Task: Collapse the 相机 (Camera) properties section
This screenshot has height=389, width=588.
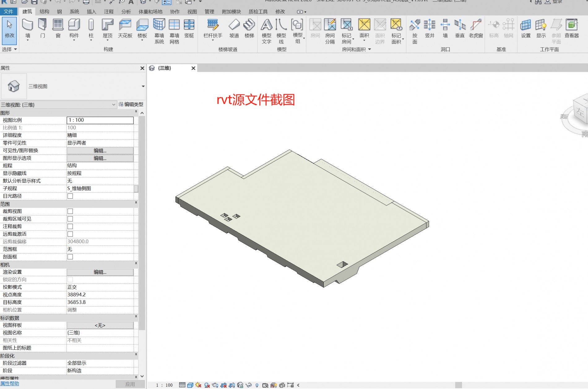Action: (x=136, y=264)
